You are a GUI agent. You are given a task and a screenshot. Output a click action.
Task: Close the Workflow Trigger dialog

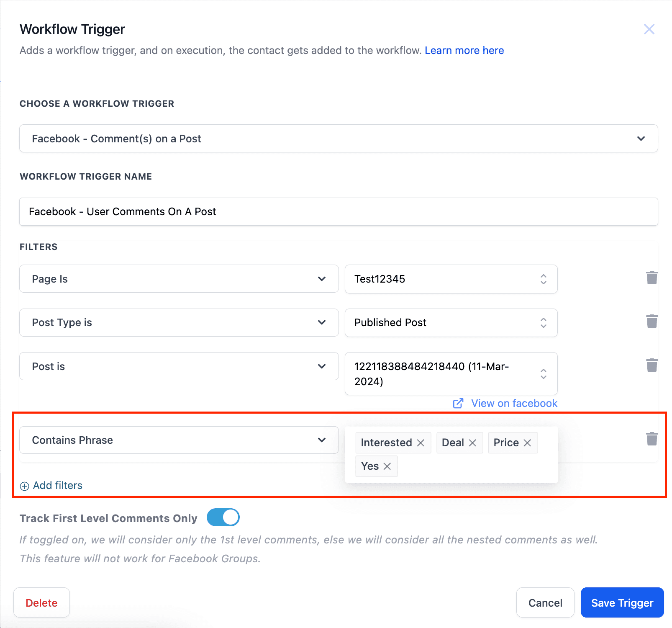[649, 29]
